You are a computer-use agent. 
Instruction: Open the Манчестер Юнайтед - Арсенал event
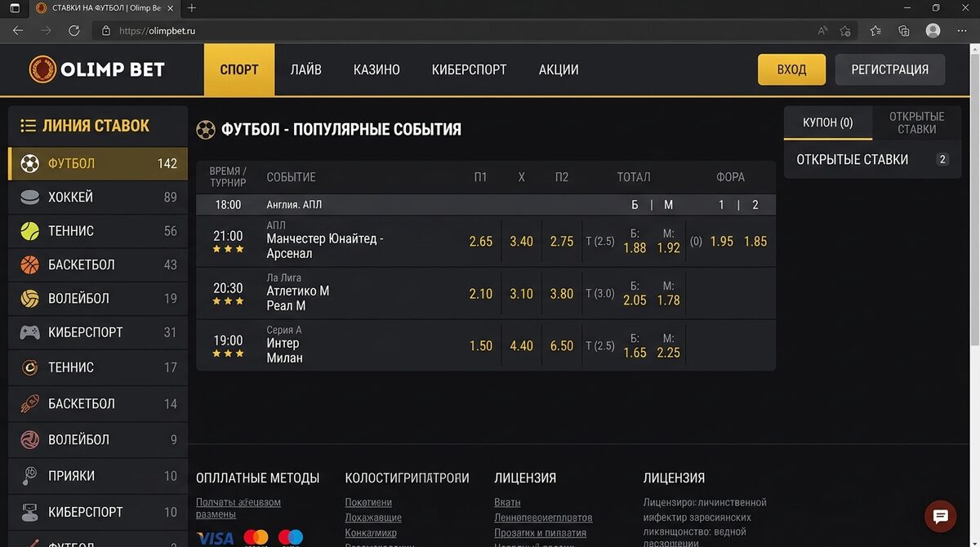(x=325, y=247)
